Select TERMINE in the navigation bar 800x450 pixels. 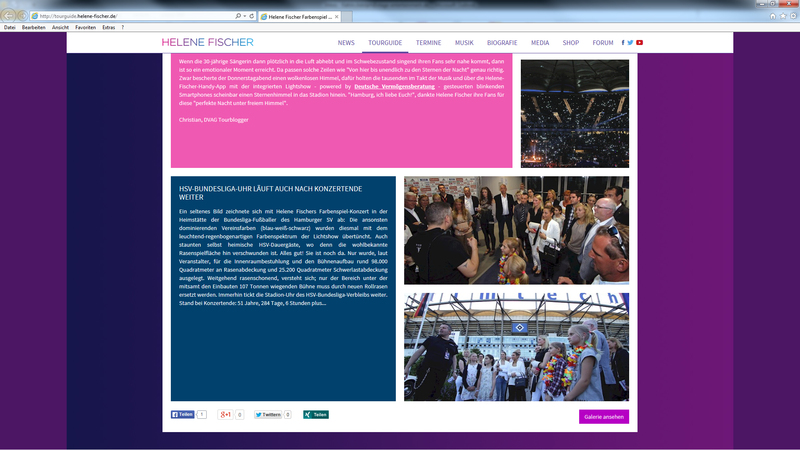(x=428, y=43)
